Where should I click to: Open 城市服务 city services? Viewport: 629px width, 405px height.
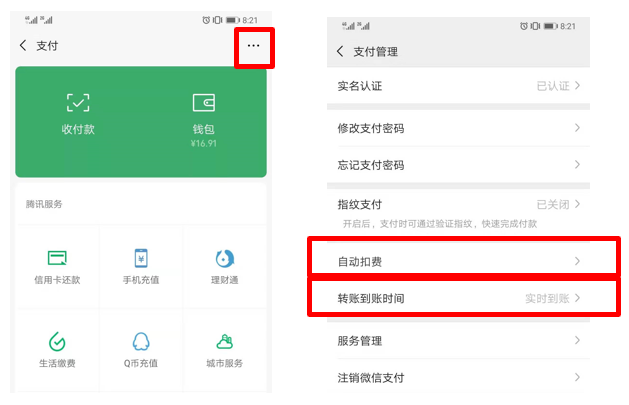point(225,350)
